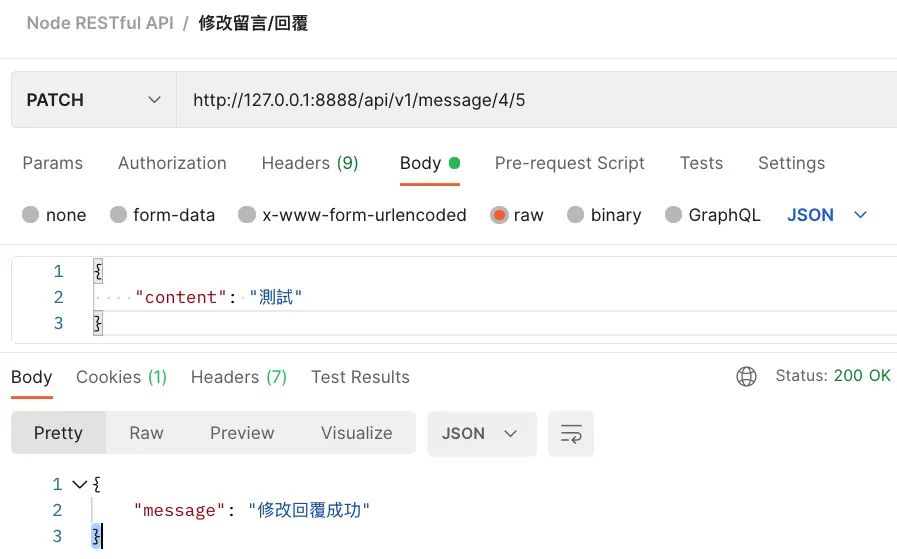The image size is (897, 559).
Task: Click the globe network icon near Status
Action: (746, 377)
